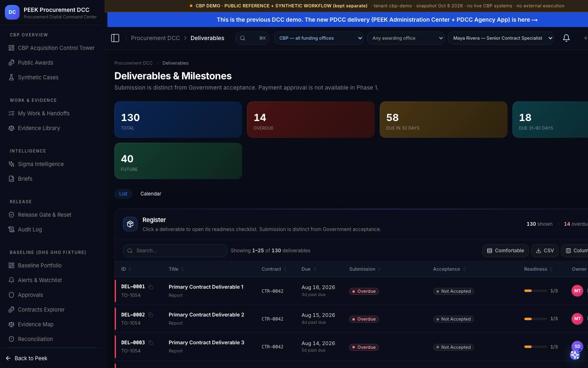
Task: Open Alerts & Watchlist
Action: click(x=51, y=280)
